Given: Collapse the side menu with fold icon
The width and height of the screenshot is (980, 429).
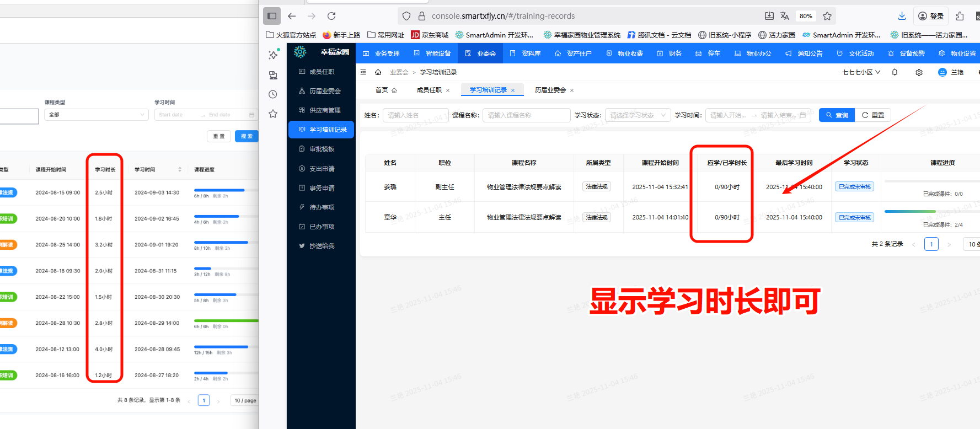Looking at the screenshot, I should (363, 72).
